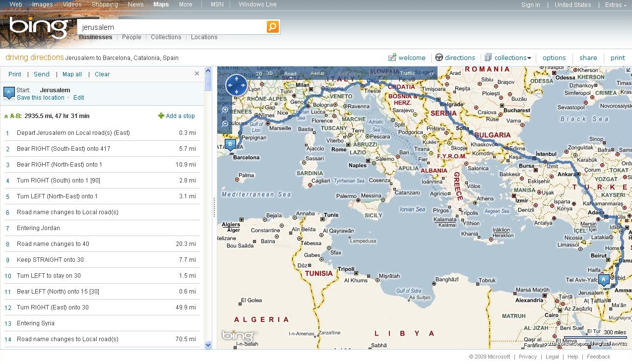Click the map pan compass control
This screenshot has height=364, width=632.
tap(236, 85)
